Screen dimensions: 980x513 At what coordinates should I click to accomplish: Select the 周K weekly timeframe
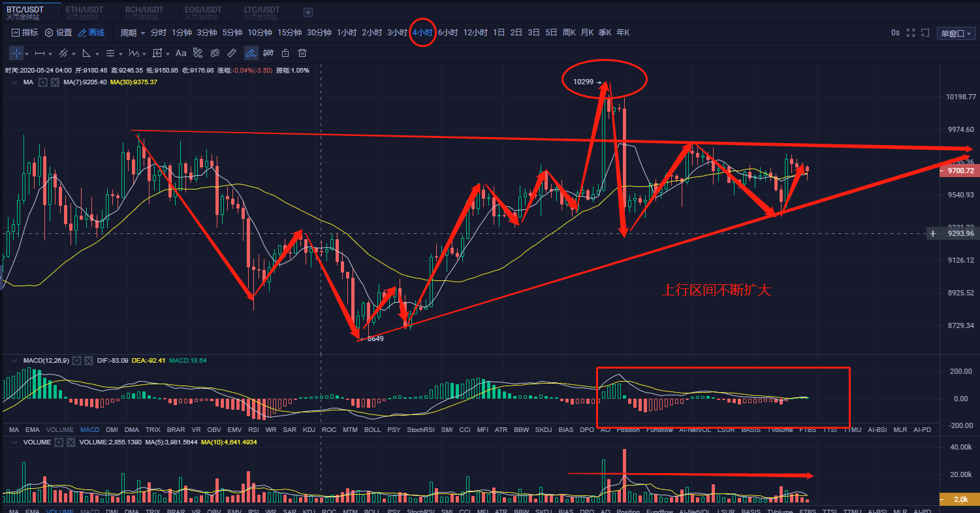pyautogui.click(x=569, y=33)
